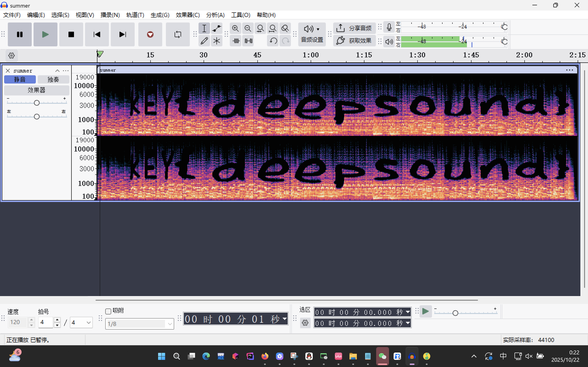Open the 视图(V) menu
This screenshot has height=367, width=588.
pyautogui.click(x=85, y=15)
